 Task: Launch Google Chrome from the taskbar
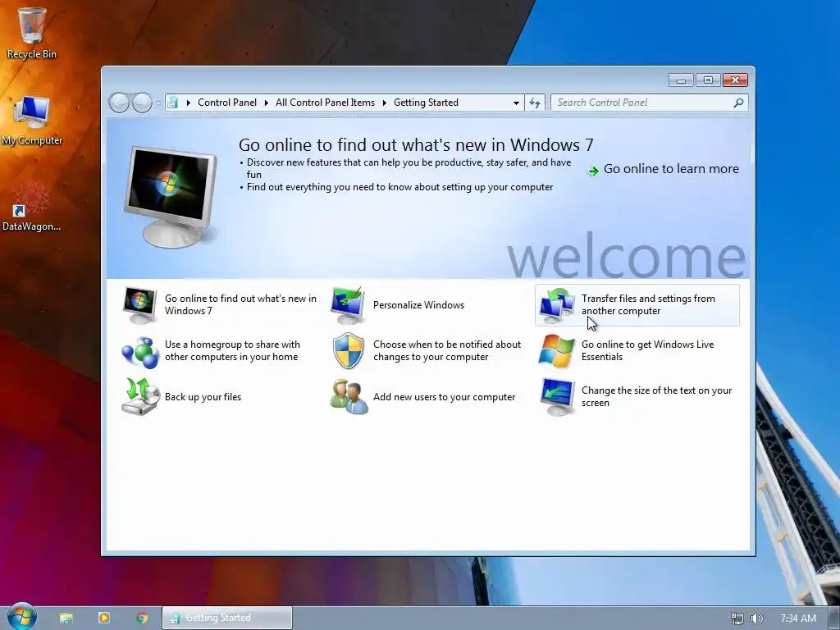[142, 618]
